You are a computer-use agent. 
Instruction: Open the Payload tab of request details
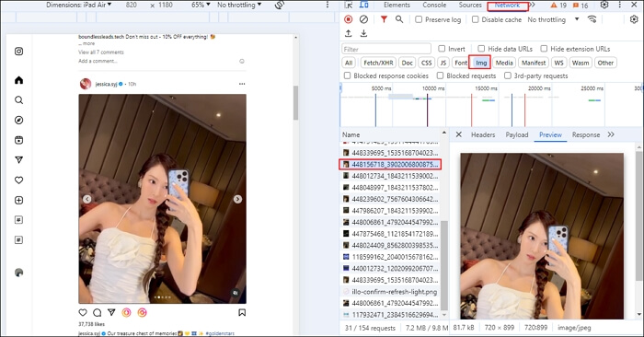coord(517,134)
